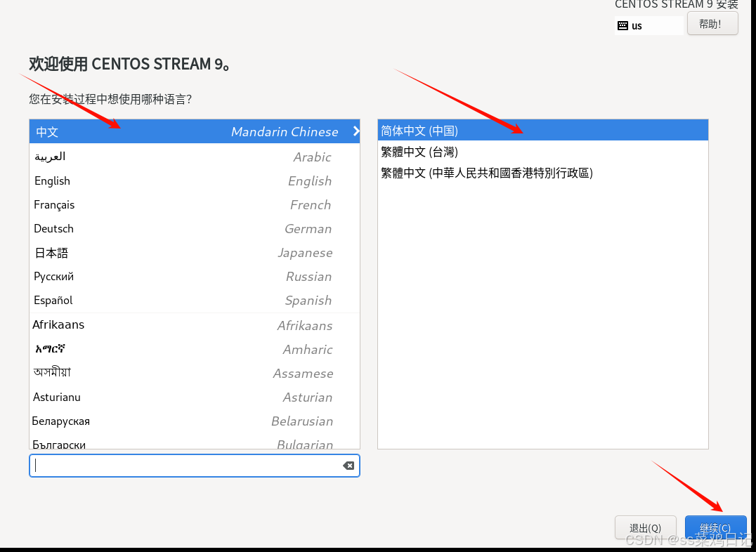Choose Български Bulgarian language row
Screen dimensions: 756x552
coord(195,442)
